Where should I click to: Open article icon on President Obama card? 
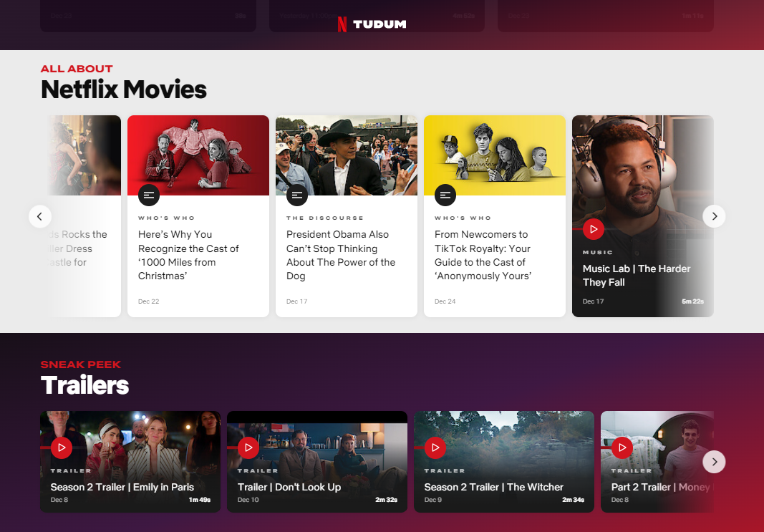[296, 195]
